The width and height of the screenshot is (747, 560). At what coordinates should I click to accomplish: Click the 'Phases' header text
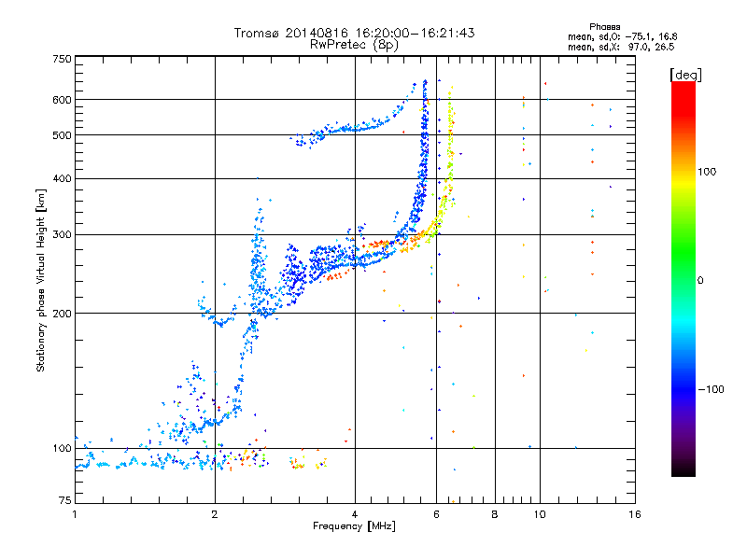(x=604, y=27)
